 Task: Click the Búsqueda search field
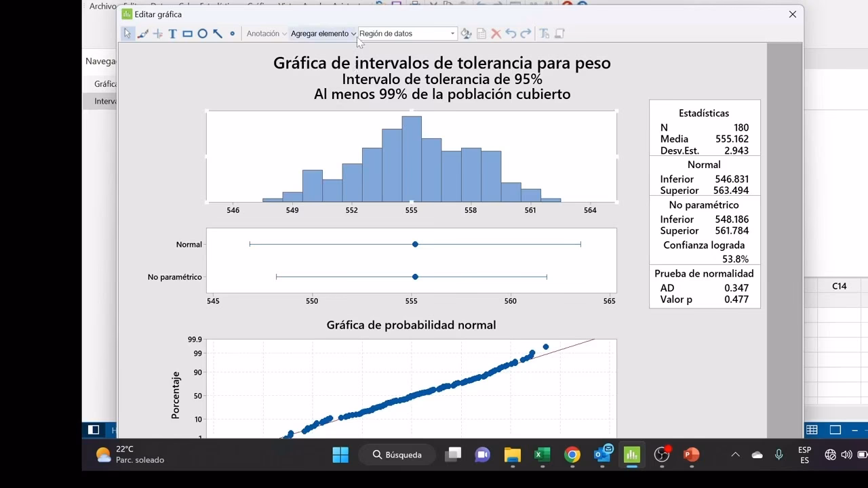[397, 454]
